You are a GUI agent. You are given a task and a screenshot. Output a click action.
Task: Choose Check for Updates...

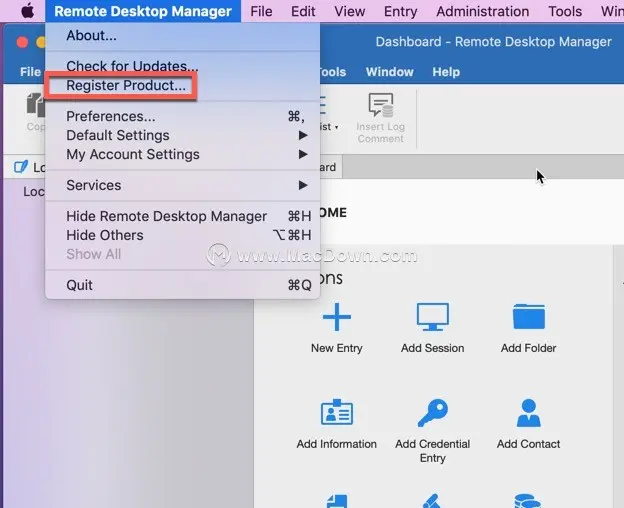(x=183, y=66)
